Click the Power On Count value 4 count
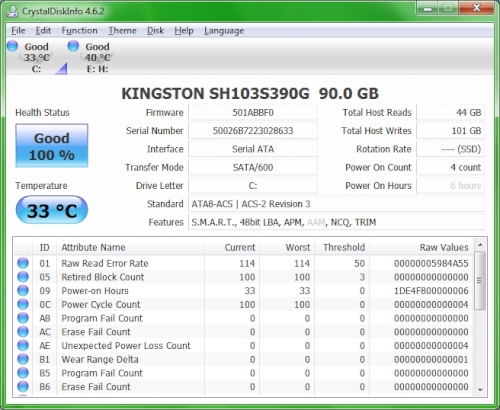The width and height of the screenshot is (500, 410). click(x=450, y=167)
